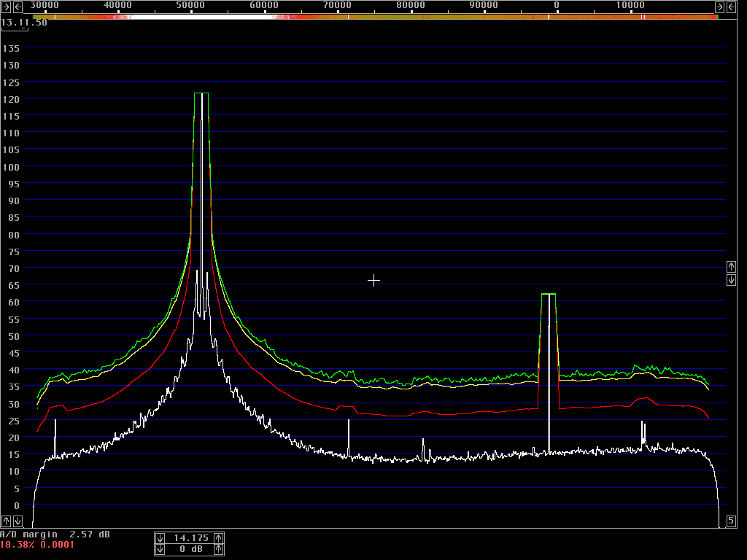Click the 25 label on the dB scale

coord(14,421)
